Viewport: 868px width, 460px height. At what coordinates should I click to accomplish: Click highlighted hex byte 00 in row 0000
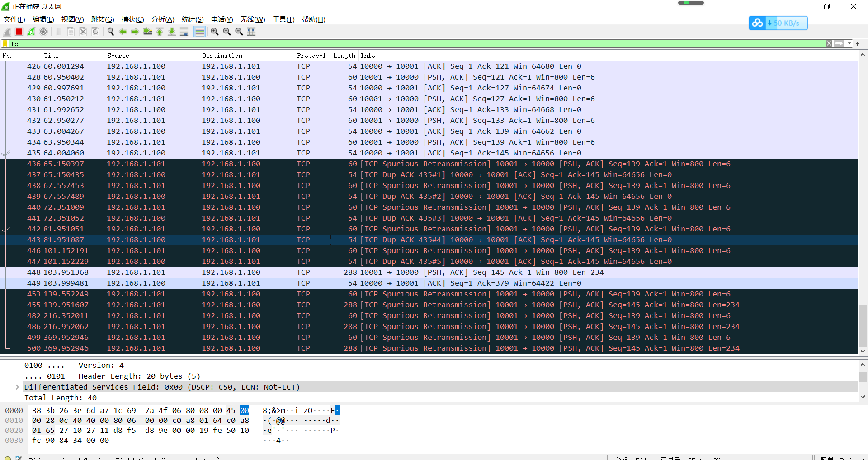tap(245, 411)
